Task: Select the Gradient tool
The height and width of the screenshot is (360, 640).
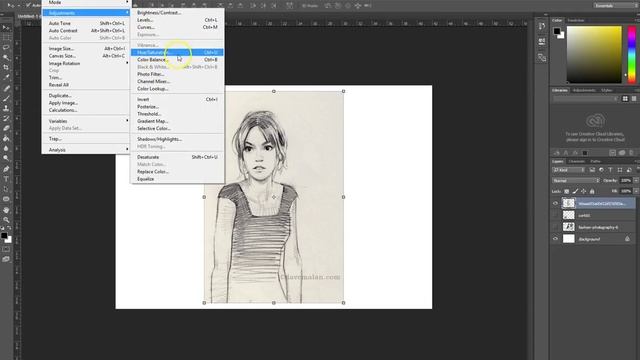Action: (6, 138)
